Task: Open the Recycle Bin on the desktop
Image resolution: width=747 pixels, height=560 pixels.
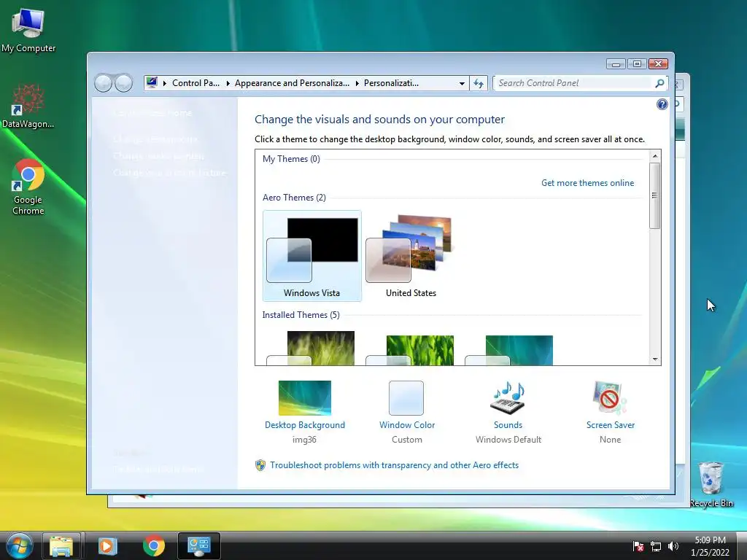Action: click(711, 485)
